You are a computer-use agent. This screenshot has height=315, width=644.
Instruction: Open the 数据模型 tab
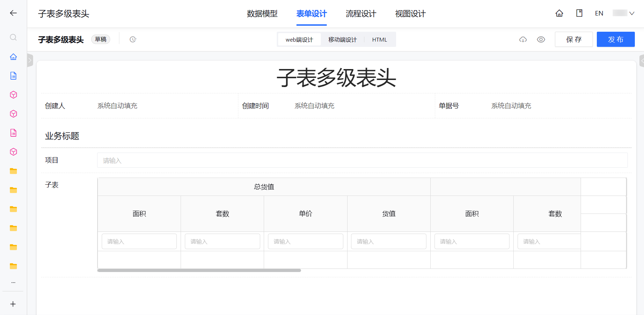pos(262,14)
